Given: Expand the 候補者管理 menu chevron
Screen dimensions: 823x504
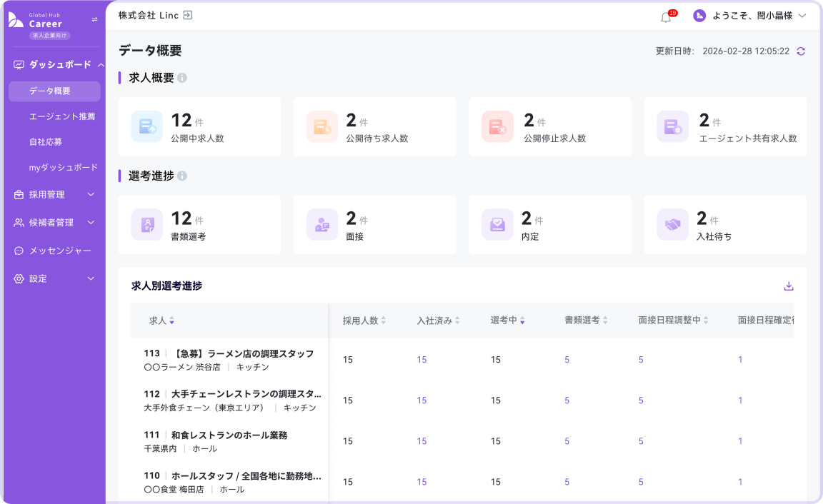Looking at the screenshot, I should [x=91, y=222].
